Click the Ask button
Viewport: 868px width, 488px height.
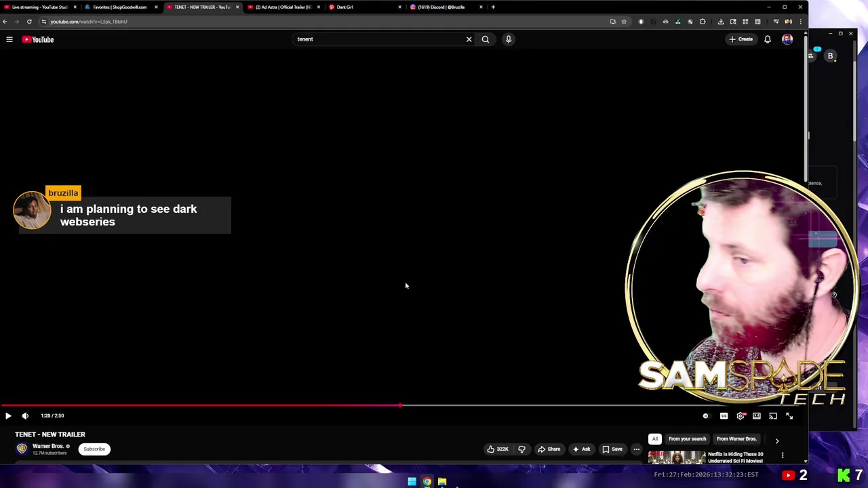tap(581, 449)
